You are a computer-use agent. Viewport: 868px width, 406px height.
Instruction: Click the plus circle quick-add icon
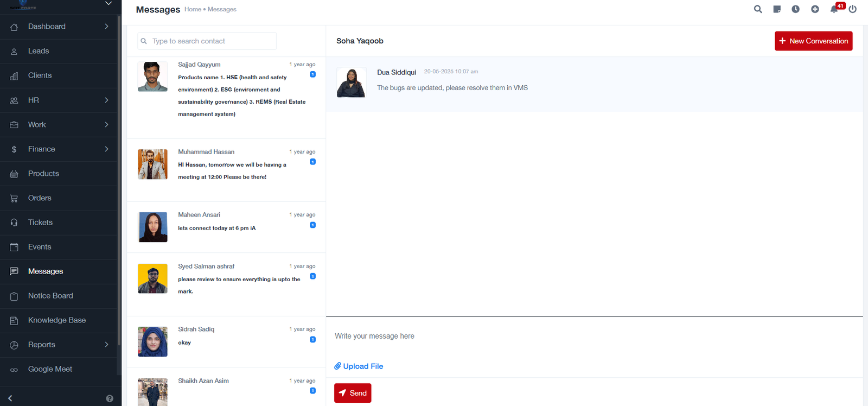click(815, 9)
